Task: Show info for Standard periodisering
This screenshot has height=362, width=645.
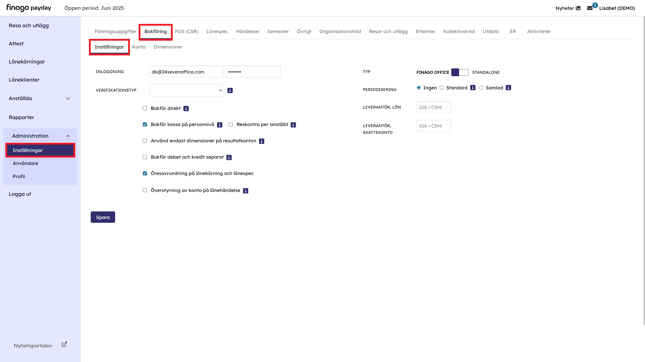Action: click(x=473, y=88)
